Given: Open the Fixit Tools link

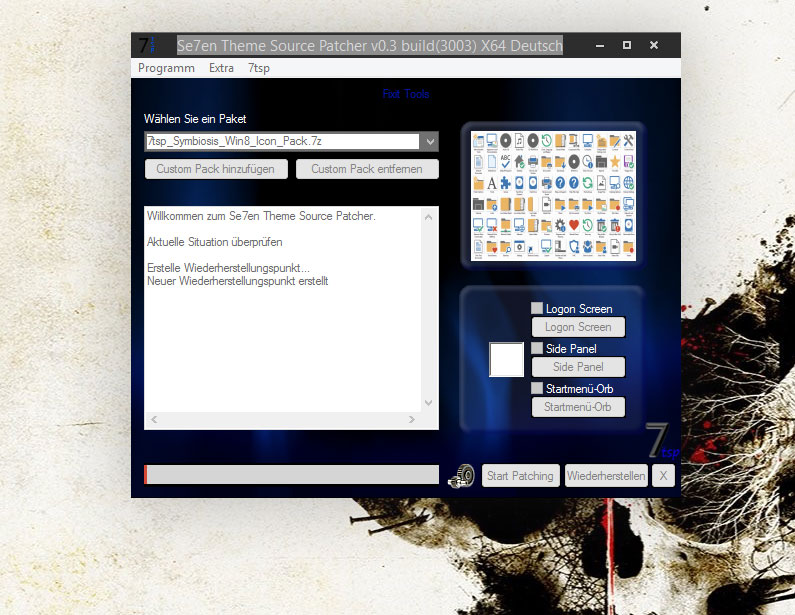Looking at the screenshot, I should pos(406,94).
